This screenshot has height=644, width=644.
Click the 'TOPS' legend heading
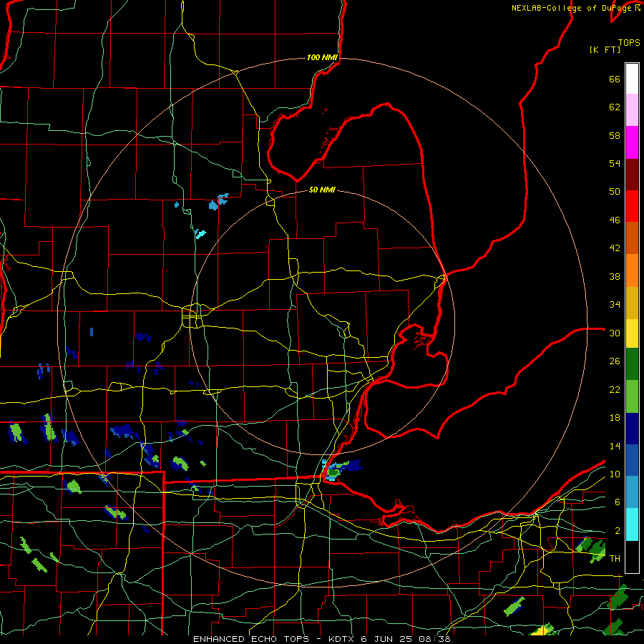pyautogui.click(x=629, y=43)
